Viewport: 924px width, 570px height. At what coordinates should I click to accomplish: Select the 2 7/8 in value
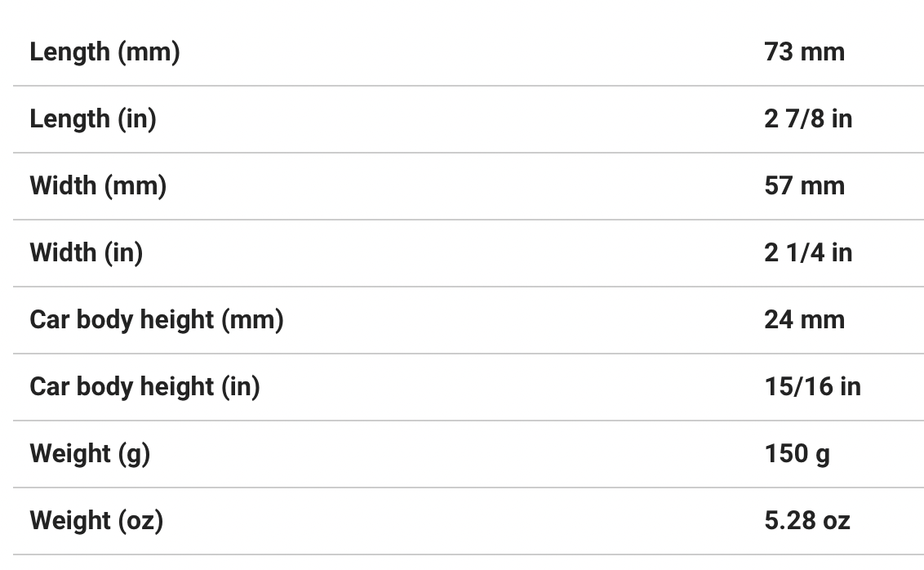[807, 119]
